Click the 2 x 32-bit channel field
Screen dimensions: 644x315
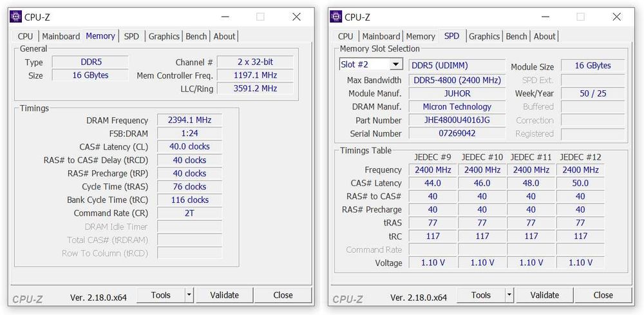coord(255,62)
